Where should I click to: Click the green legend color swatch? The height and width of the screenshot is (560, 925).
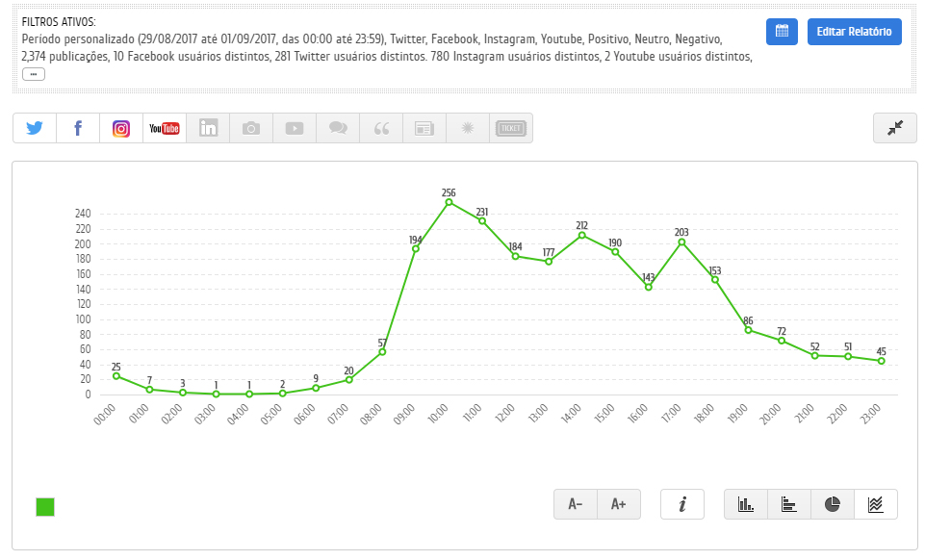[45, 507]
